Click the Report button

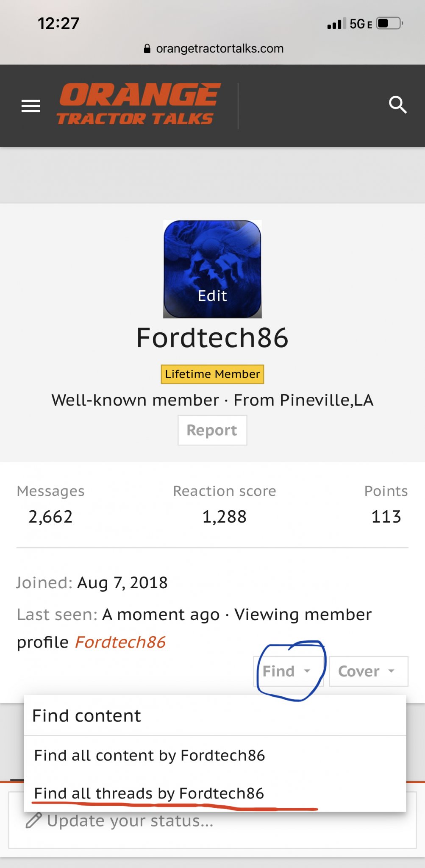(212, 430)
